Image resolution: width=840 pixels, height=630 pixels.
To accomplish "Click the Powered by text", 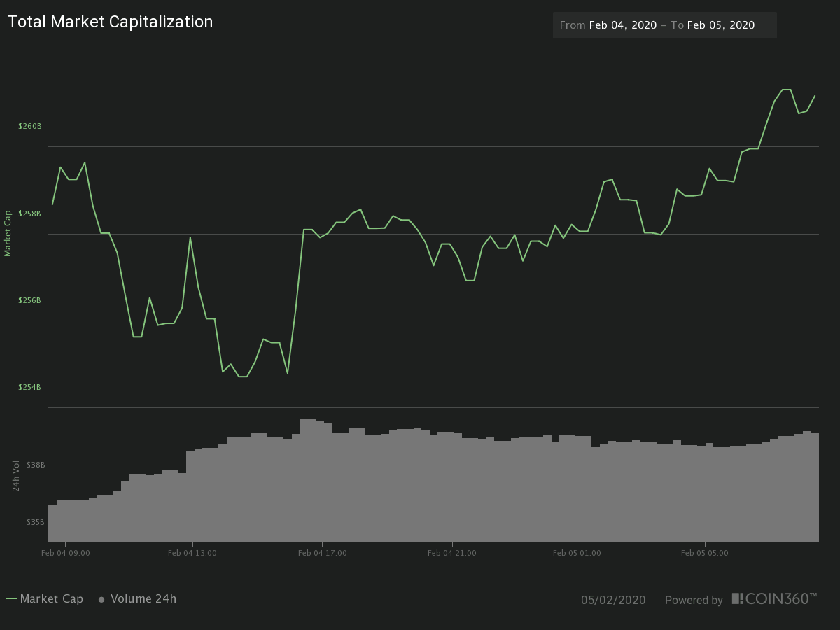I will [x=694, y=600].
